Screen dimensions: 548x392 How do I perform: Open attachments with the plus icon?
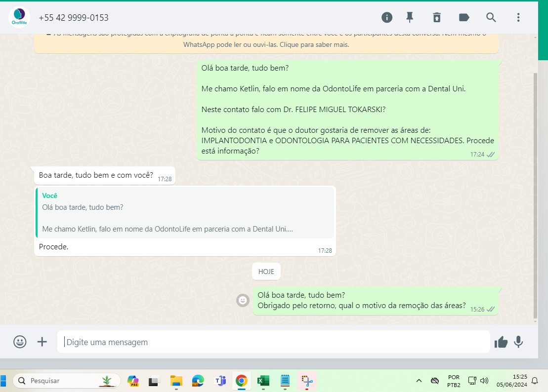point(42,342)
